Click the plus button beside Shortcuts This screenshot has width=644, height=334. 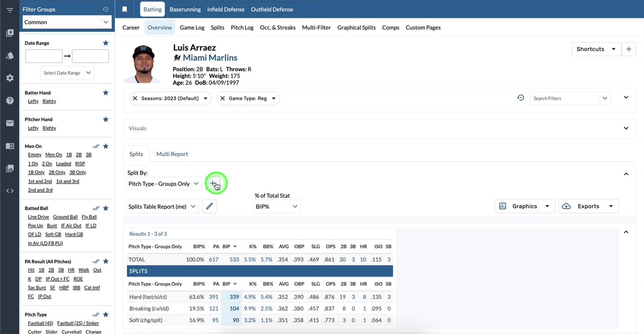point(629,49)
